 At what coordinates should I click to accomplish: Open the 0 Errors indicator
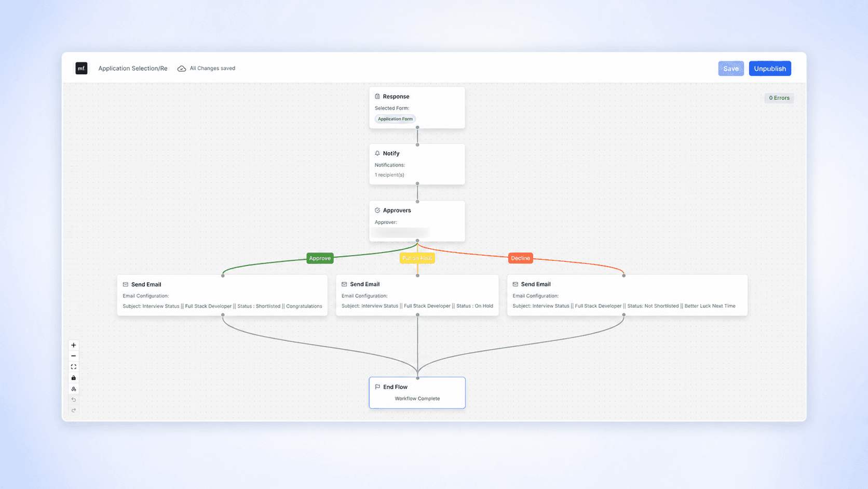pos(779,98)
